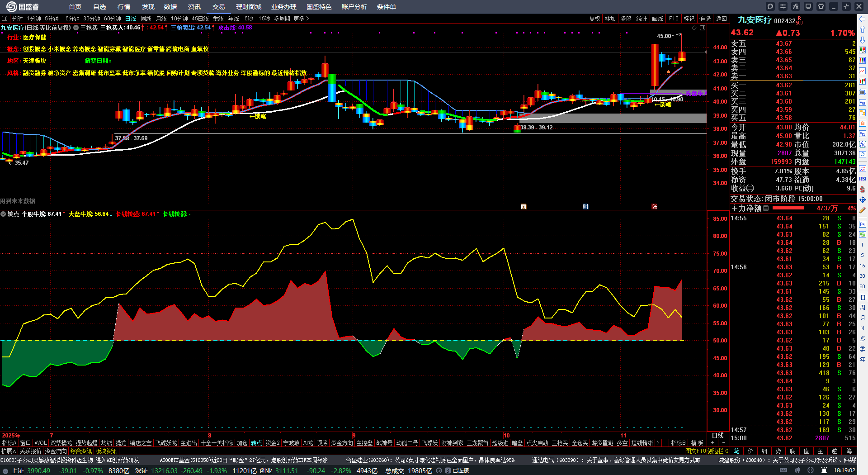Open the f(x) formula manager sidebar icon
Screen dimensions: 868x475
click(x=863, y=144)
